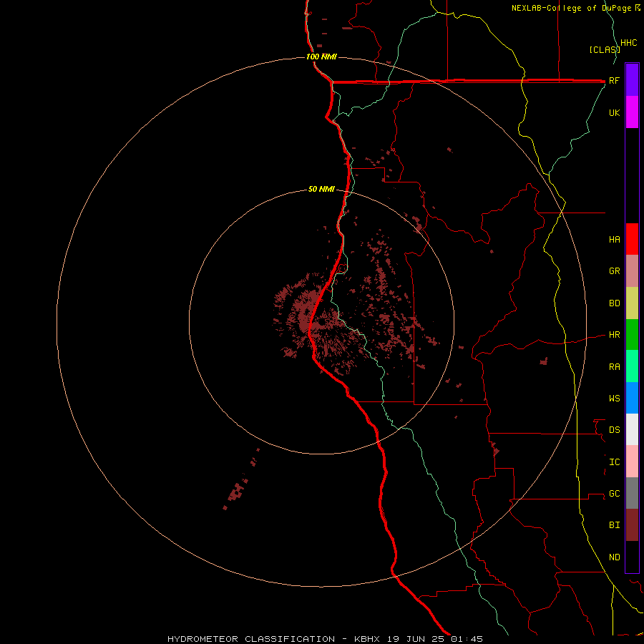
Task: Click the BI dark red legend swatch
Action: pyautogui.click(x=632, y=525)
